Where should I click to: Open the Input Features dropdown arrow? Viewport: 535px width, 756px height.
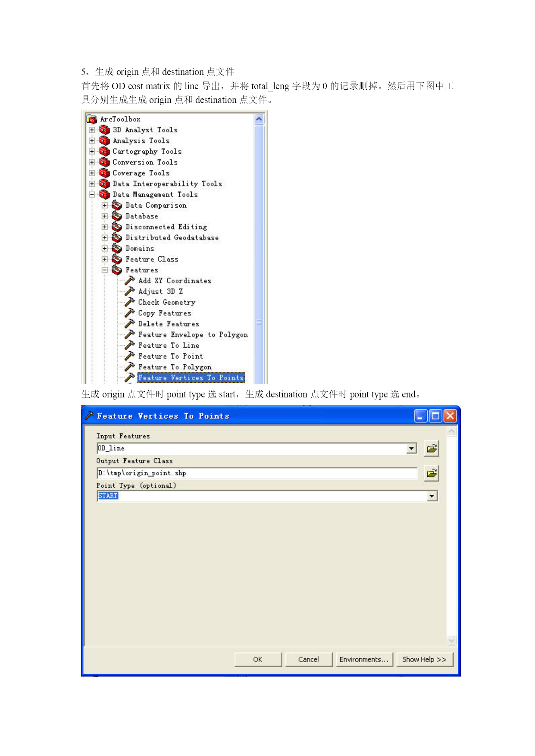412,449
